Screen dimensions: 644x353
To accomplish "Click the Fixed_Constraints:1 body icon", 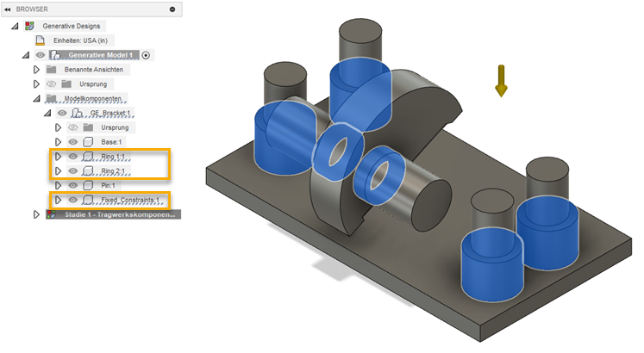I will [x=88, y=200].
